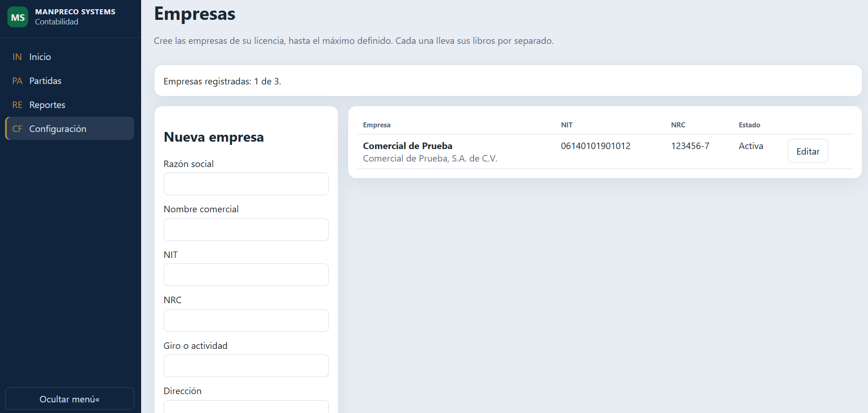The width and height of the screenshot is (868, 413).
Task: Open the Inicio menu item
Action: [70, 57]
